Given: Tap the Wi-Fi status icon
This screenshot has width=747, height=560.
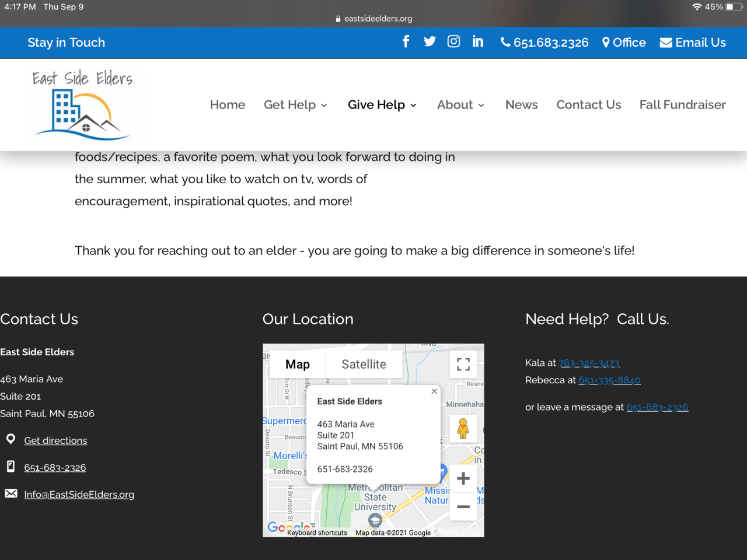Looking at the screenshot, I should point(697,7).
